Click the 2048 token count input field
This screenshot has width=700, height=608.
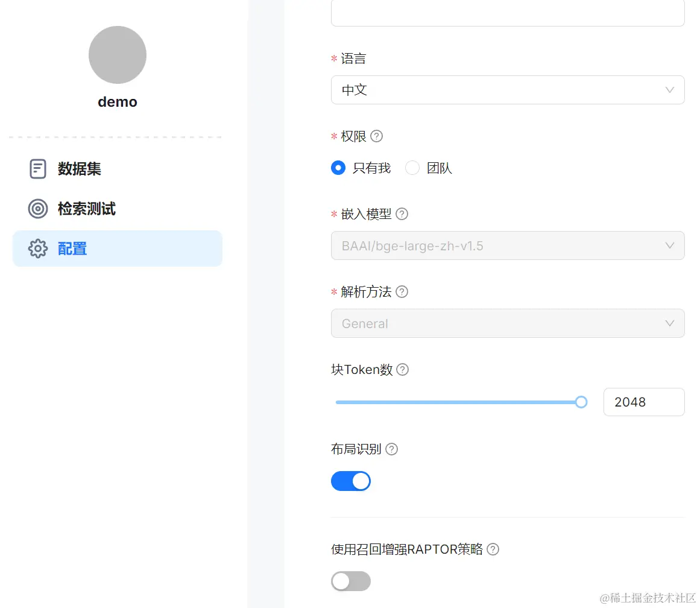coord(644,402)
